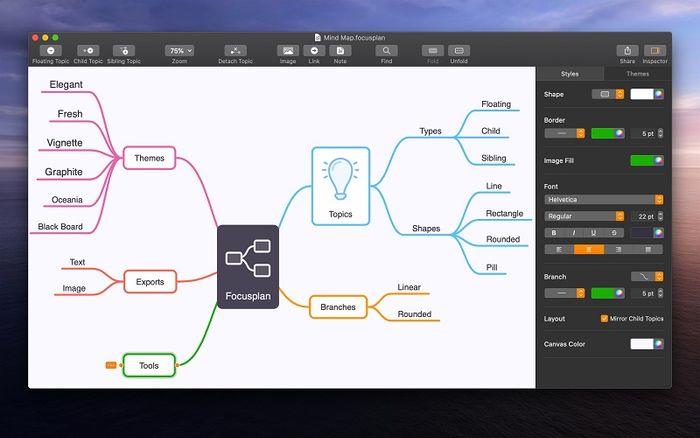Switch to the Styles tab
The width and height of the screenshot is (700, 438).
click(x=570, y=74)
